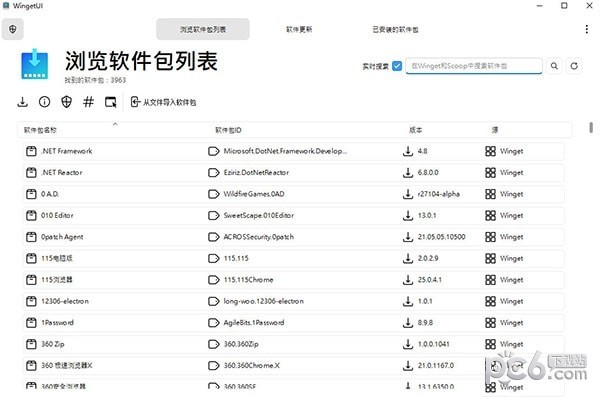Click the hash symbol toolbar icon
Image resolution: width=600 pixels, height=397 pixels.
(x=88, y=102)
